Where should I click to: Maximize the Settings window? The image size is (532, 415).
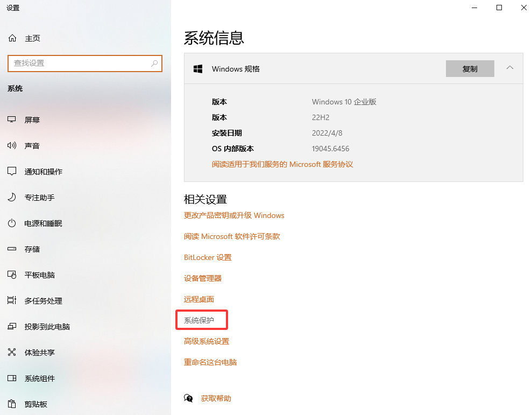[499, 8]
